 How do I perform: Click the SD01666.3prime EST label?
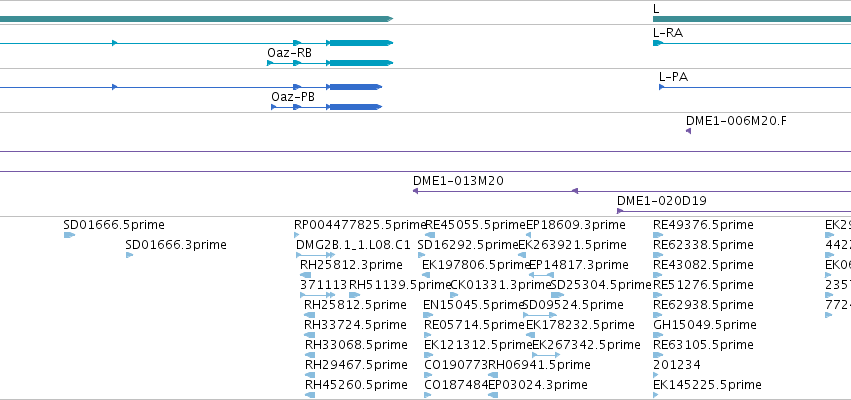(175, 245)
